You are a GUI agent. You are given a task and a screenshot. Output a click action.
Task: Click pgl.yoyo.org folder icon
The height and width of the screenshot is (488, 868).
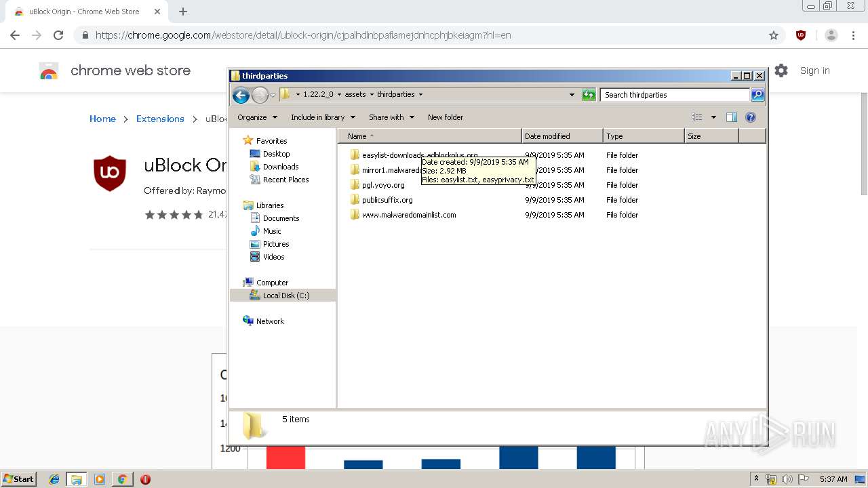click(x=355, y=185)
